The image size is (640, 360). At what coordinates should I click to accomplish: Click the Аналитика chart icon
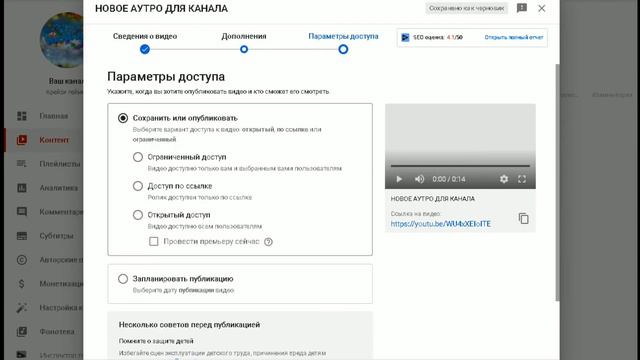(22, 188)
